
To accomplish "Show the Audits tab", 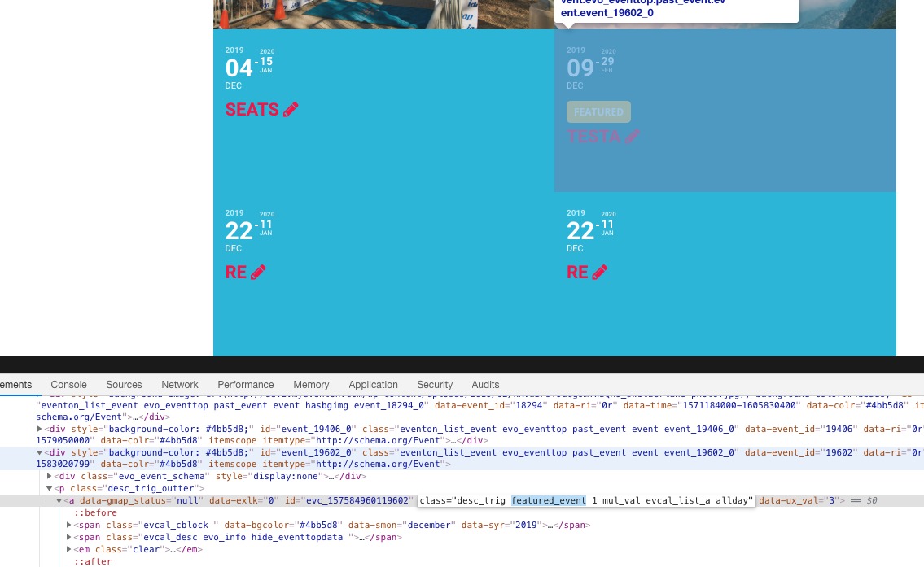I will click(485, 385).
